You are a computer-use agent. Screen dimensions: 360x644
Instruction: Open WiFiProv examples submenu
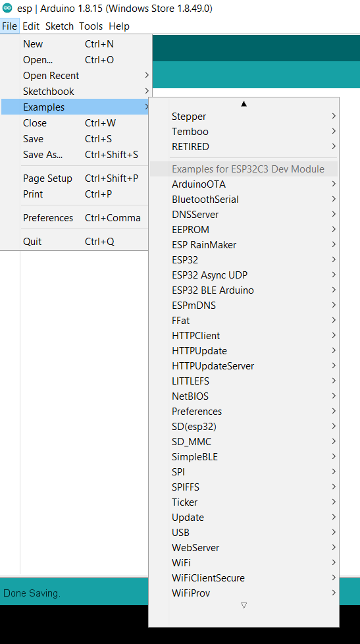point(244,593)
